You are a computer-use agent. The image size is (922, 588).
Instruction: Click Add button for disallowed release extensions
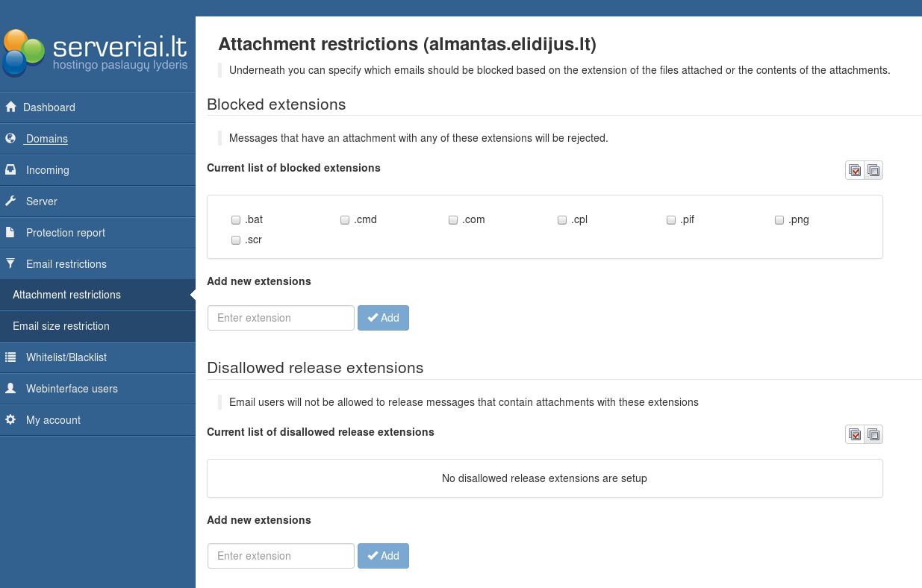pos(383,556)
